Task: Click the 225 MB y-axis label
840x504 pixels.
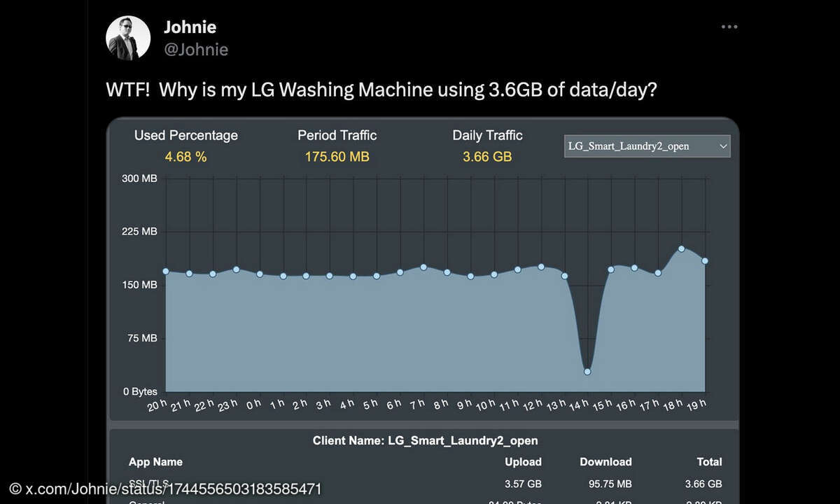Action: click(x=139, y=232)
